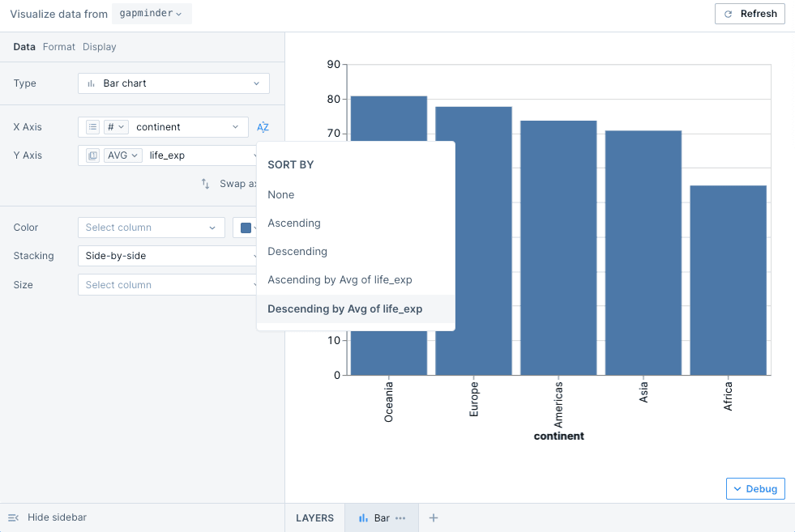Select None in the Sort By menu
This screenshot has height=532, width=795.
[281, 194]
